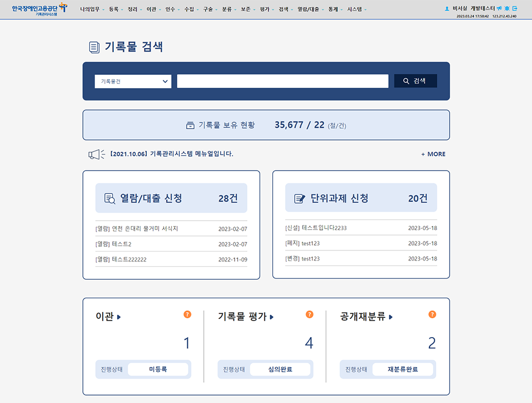Click + MORE for notices

coord(433,154)
